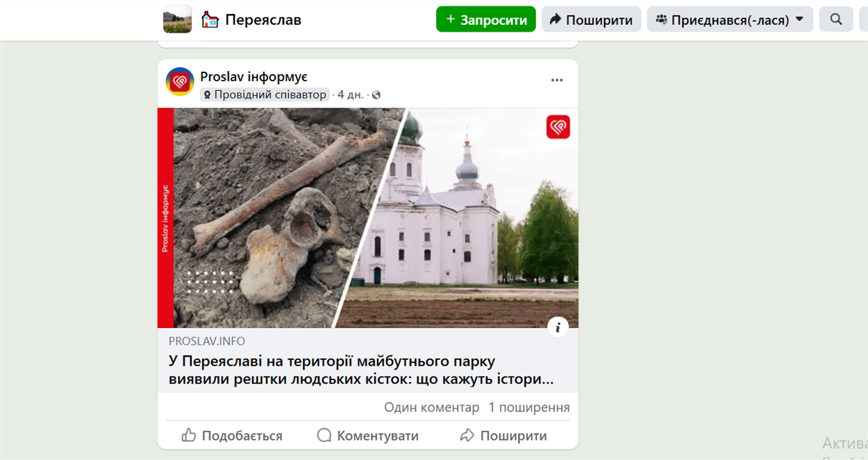Share the post via Поширити at bottom
The height and width of the screenshot is (460, 868).
503,436
